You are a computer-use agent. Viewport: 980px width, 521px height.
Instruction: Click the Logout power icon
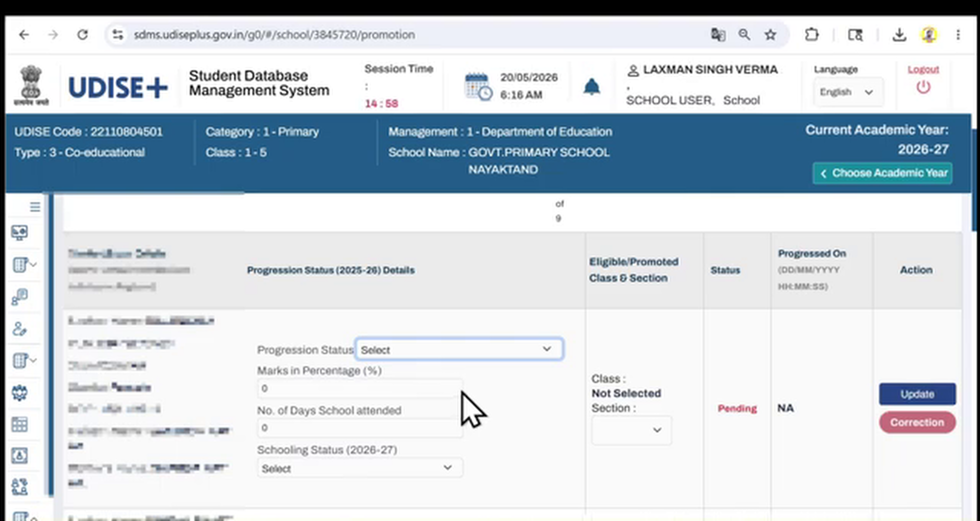tap(923, 87)
